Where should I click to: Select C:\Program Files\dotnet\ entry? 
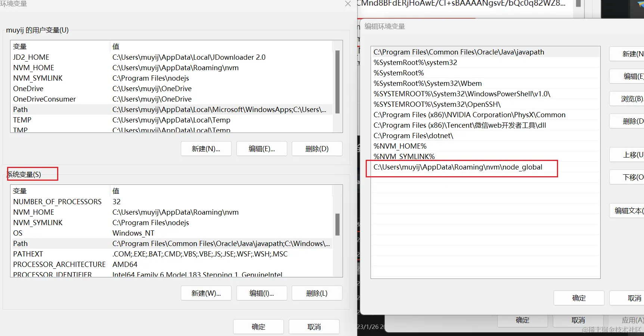[486, 136]
